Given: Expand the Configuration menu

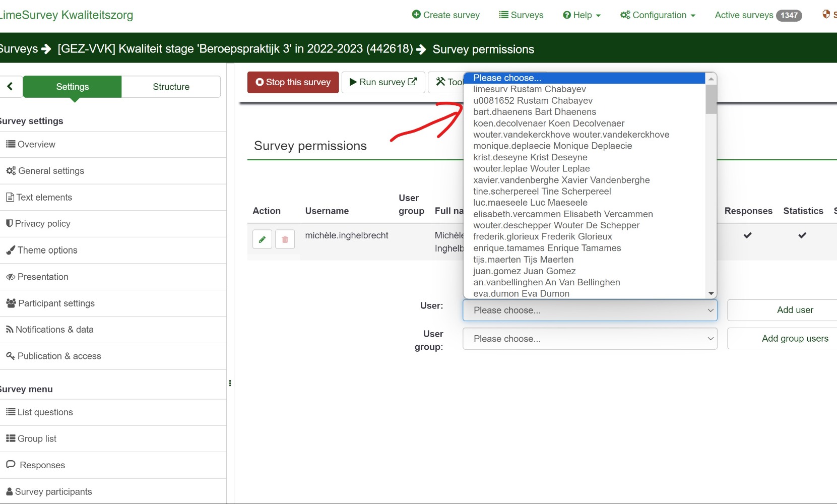Looking at the screenshot, I should click(658, 15).
